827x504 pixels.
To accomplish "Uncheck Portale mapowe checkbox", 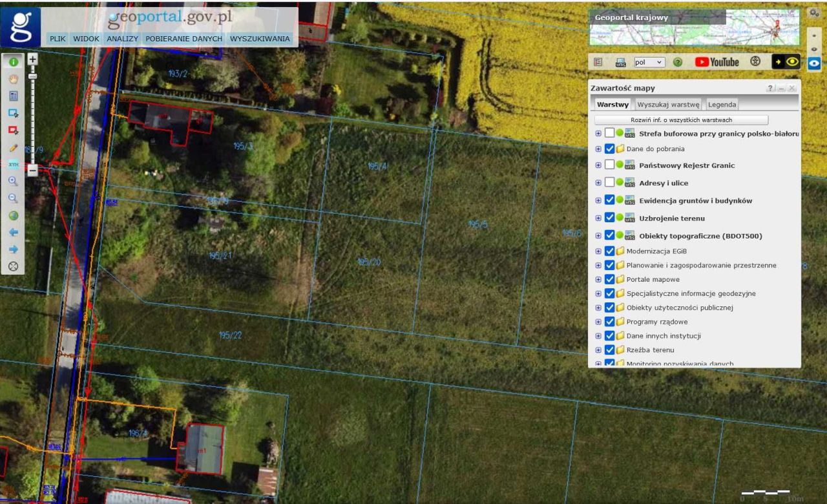I will [610, 279].
